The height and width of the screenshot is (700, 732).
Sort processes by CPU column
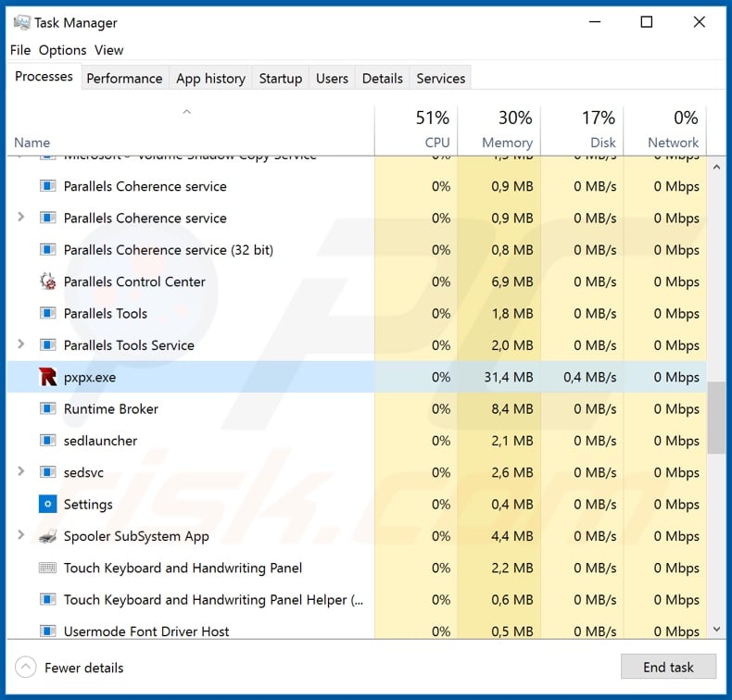pos(416,131)
